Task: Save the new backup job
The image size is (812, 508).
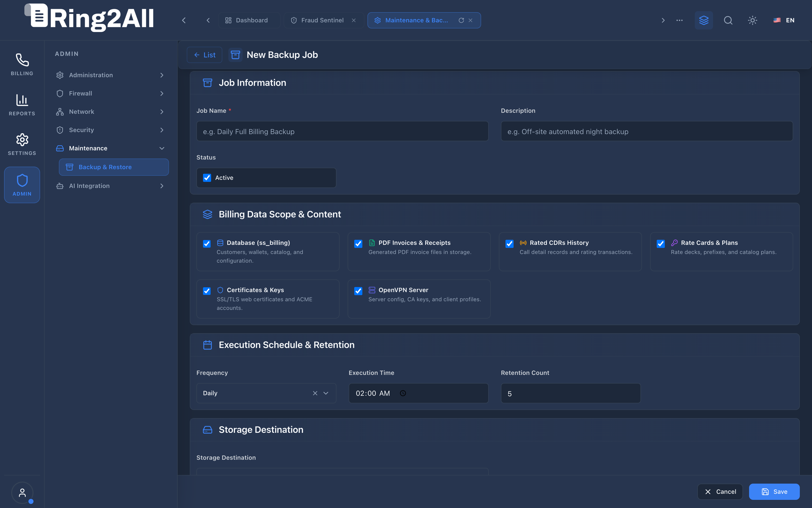Action: click(x=774, y=491)
